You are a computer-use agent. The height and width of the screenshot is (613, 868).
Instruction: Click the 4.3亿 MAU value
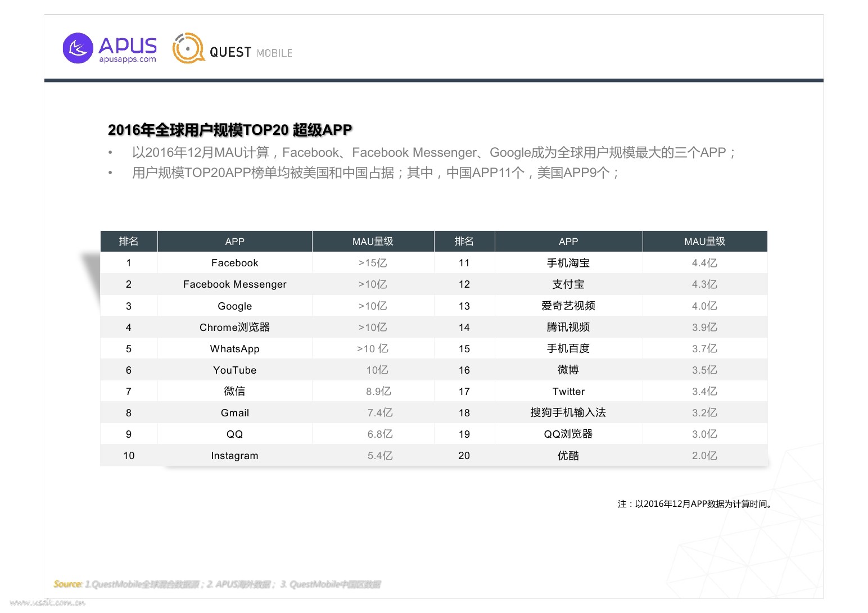click(x=704, y=284)
